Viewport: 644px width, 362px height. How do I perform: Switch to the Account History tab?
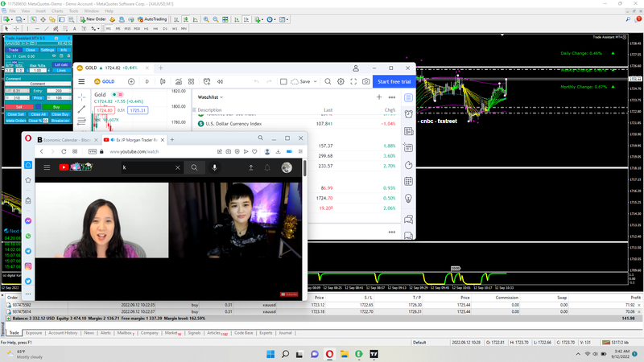(63, 333)
